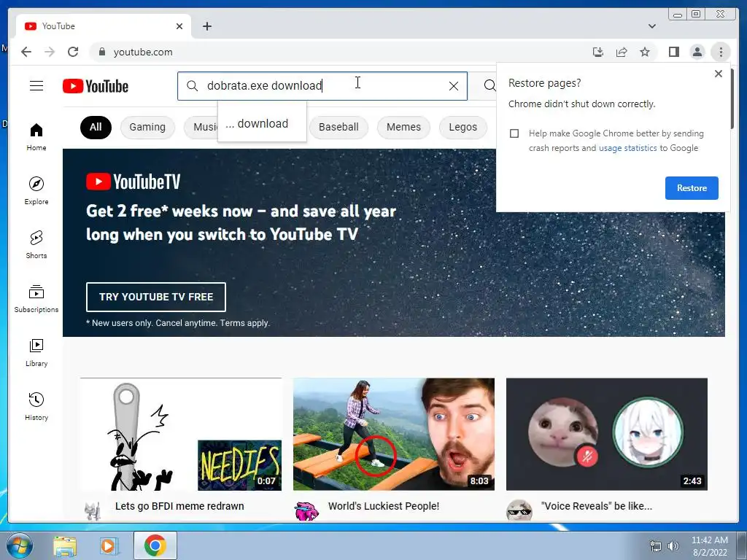Open the Voice Reveals channel avatar
The width and height of the screenshot is (747, 560).
click(x=519, y=511)
